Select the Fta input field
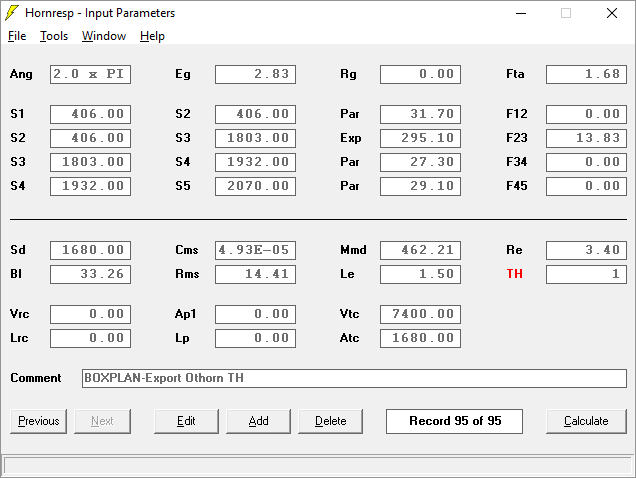This screenshot has height=478, width=636. [587, 74]
